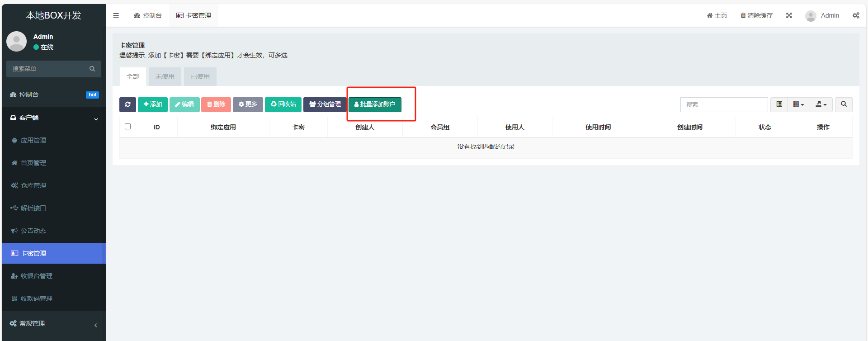Viewport: 868px width, 341px height.
Task: Switch to the 未使用 tab
Action: 165,77
